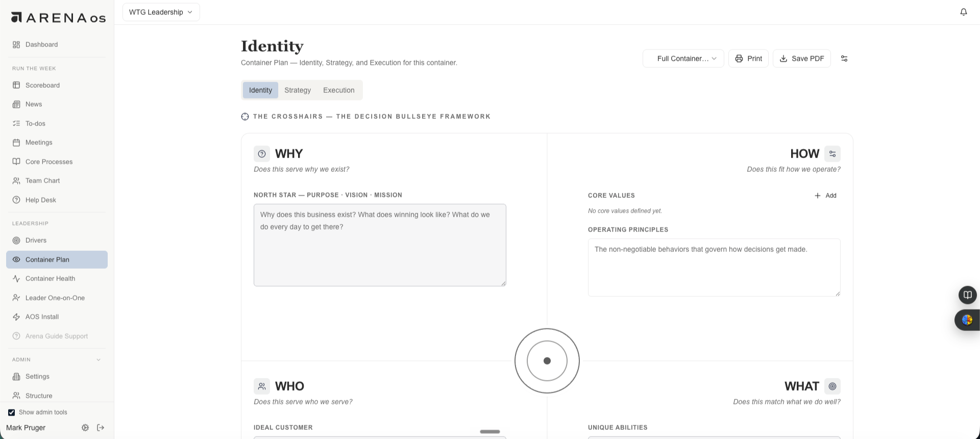Click the WHAT target icon
The height and width of the screenshot is (439, 980).
pos(832,386)
